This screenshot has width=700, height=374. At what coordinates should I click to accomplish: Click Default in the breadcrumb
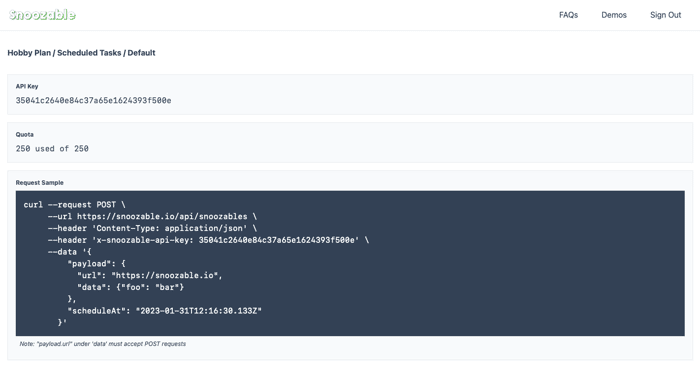click(x=142, y=53)
